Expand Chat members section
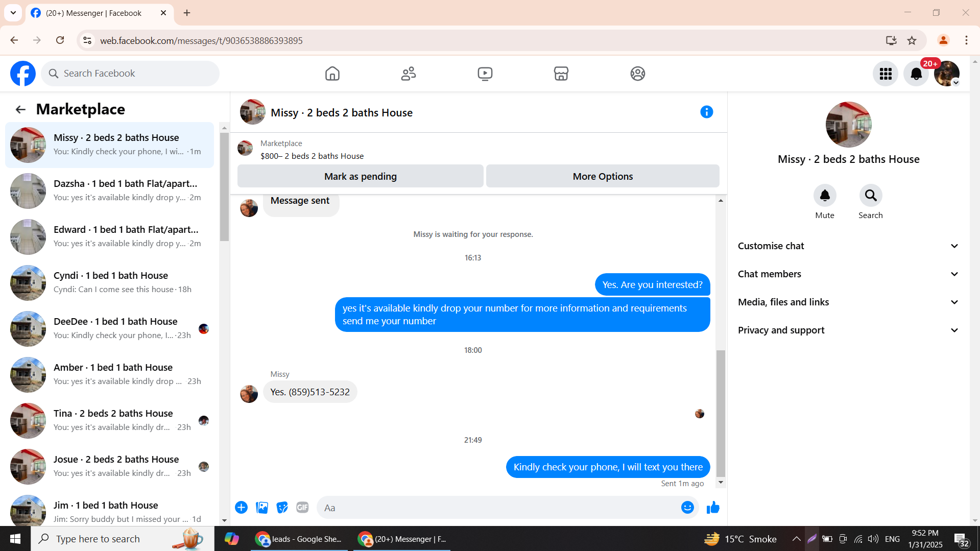This screenshot has width=980, height=551. click(848, 274)
